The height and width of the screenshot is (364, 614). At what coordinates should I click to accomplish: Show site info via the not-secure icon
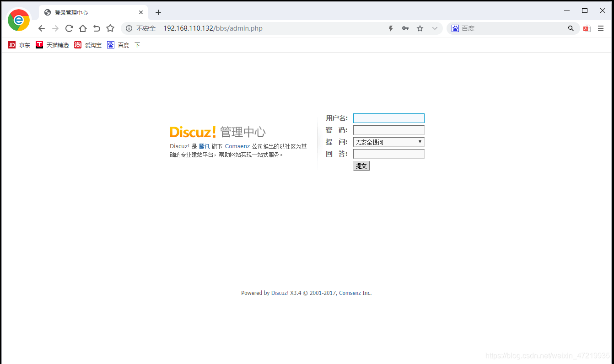pos(129,28)
